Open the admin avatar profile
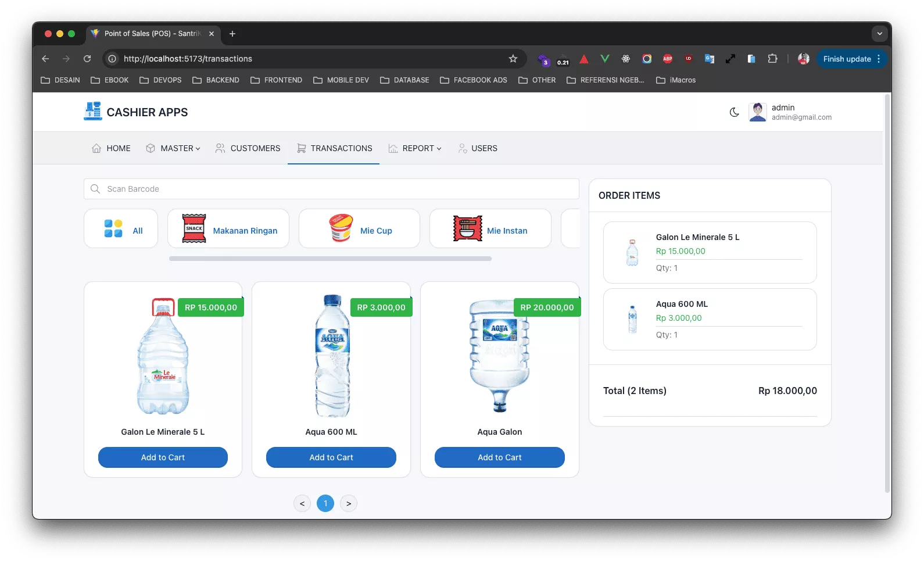 [x=757, y=112]
